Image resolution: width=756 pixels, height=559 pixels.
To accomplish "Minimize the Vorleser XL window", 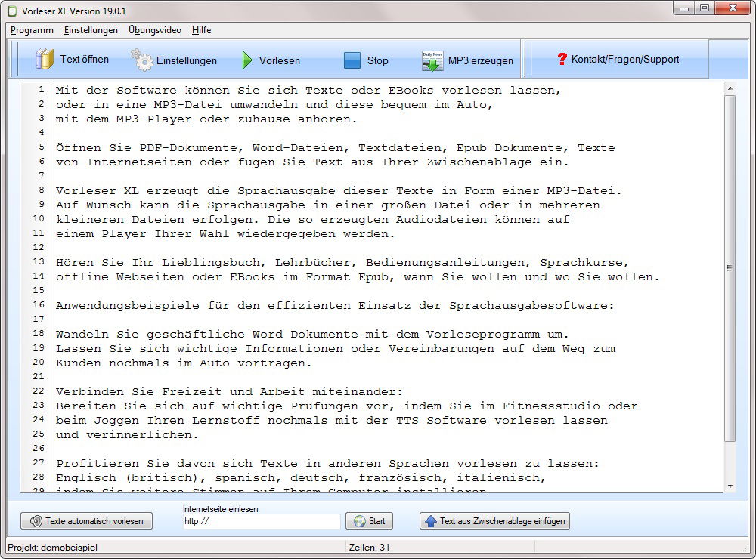I will [683, 8].
